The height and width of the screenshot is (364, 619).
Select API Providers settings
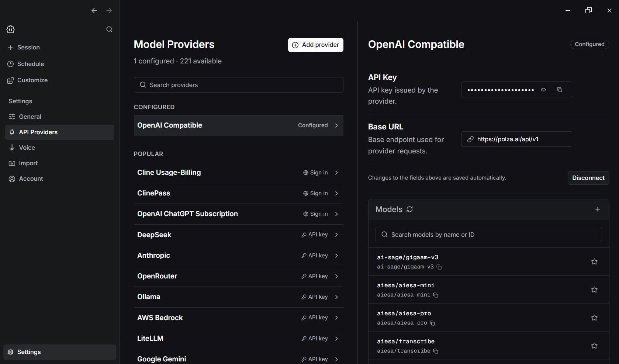(60, 132)
